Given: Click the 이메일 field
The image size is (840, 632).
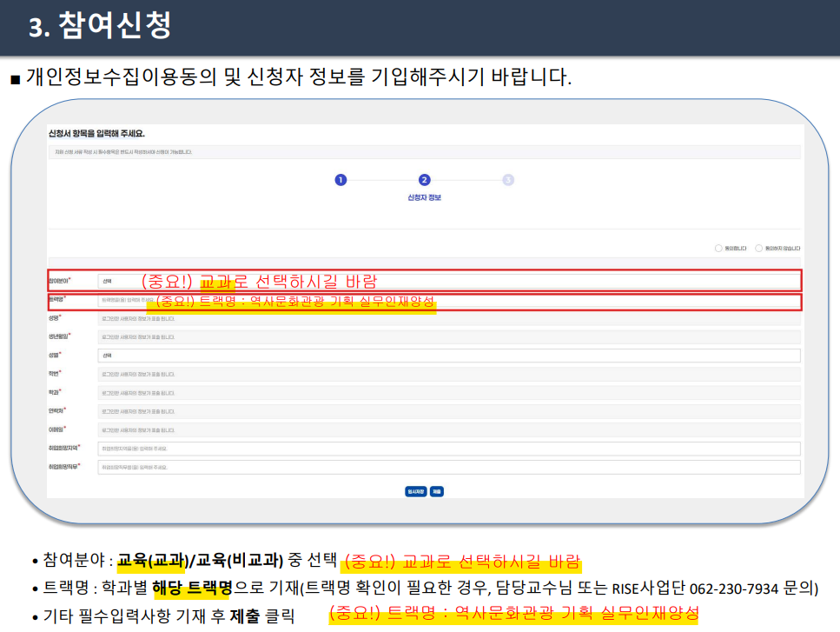Looking at the screenshot, I should pos(449,430).
